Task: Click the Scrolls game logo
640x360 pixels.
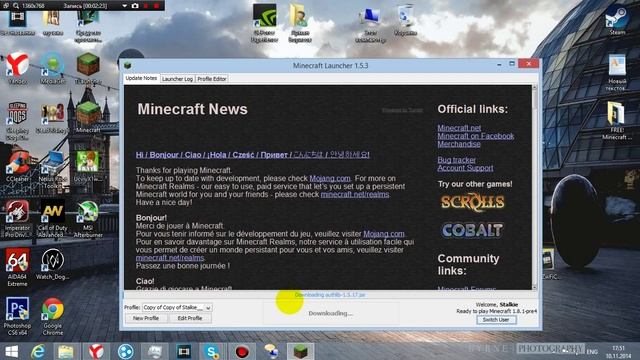Action: pyautogui.click(x=473, y=202)
